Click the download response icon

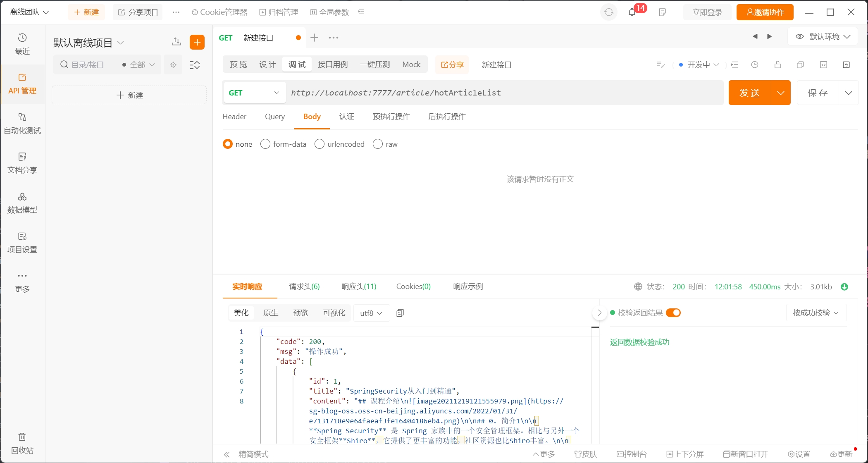(x=844, y=286)
